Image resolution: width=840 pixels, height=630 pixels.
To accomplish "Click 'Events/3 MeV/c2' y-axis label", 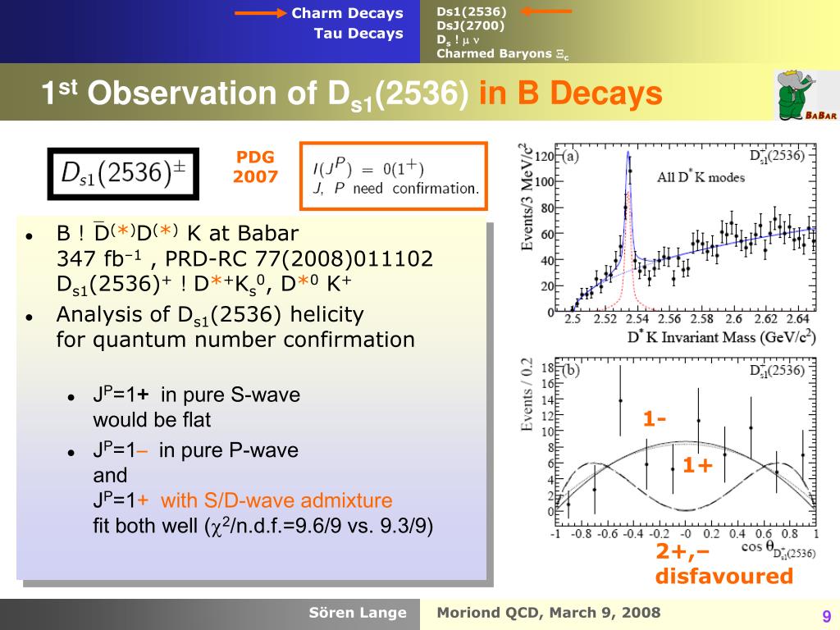I will [526, 197].
